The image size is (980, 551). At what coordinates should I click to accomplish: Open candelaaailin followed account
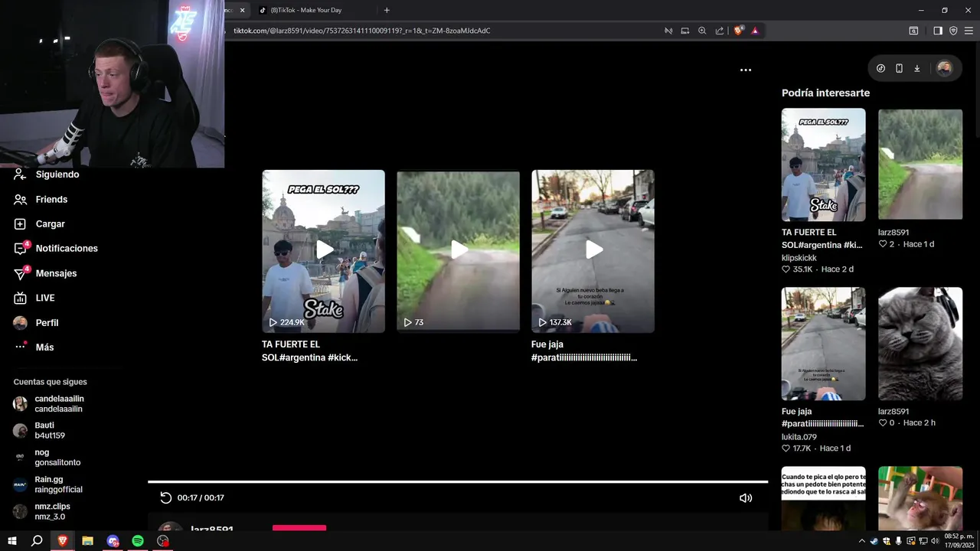(x=59, y=403)
